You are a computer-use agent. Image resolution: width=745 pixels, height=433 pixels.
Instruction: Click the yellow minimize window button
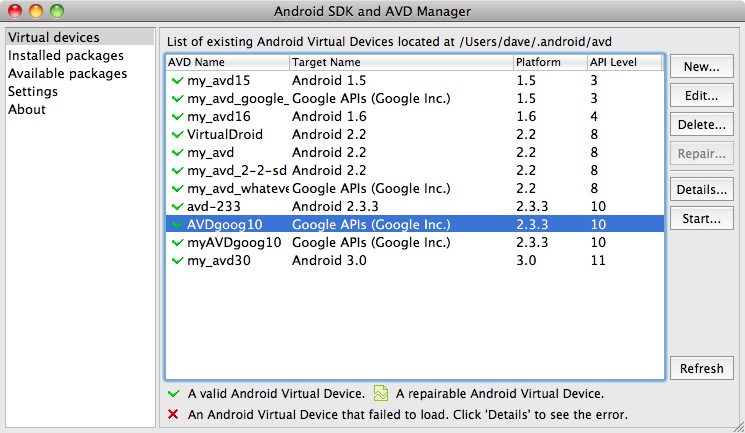tap(36, 11)
